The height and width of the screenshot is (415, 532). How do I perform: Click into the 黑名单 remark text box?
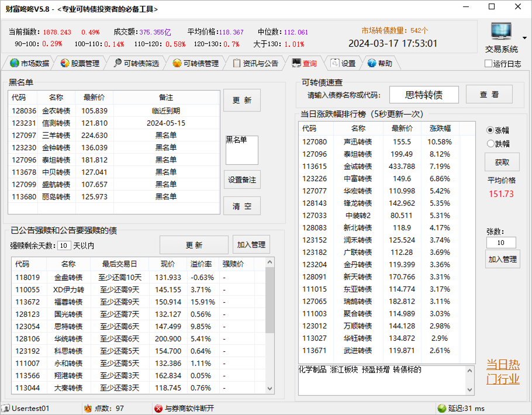(242, 150)
